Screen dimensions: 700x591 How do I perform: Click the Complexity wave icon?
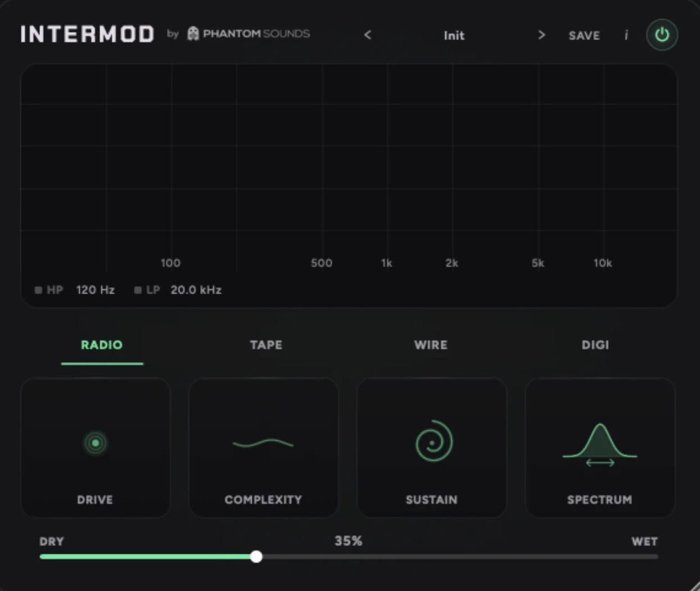click(263, 444)
